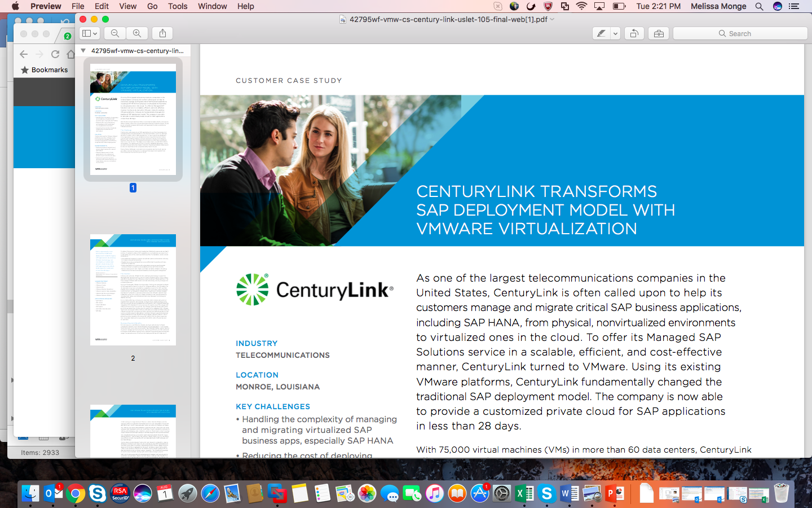Select the page 3 thumbnail
Screen dimensions: 812x508
(133, 431)
